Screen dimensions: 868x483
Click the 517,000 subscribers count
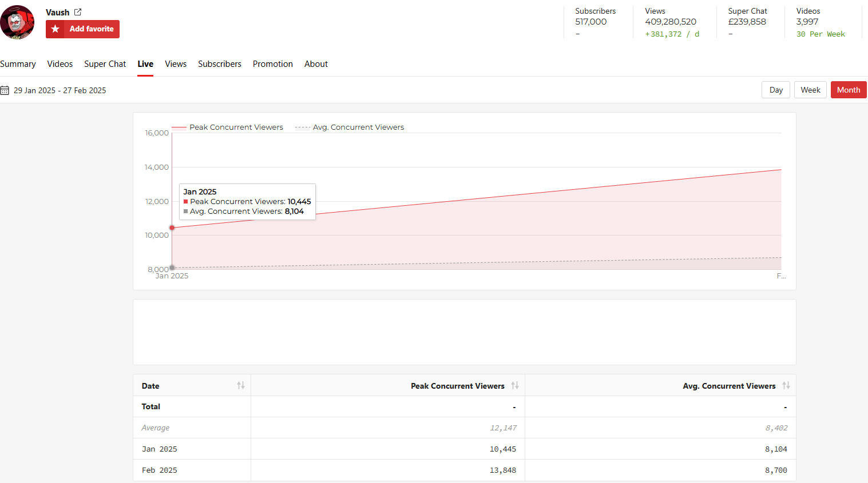coord(591,22)
